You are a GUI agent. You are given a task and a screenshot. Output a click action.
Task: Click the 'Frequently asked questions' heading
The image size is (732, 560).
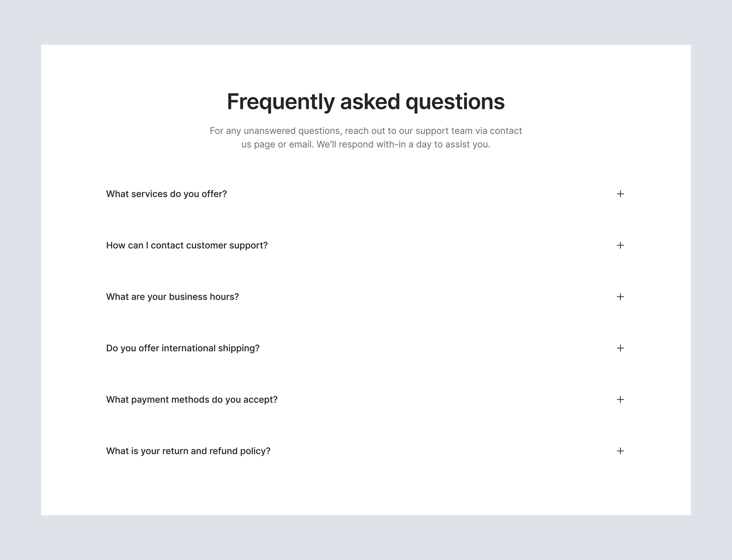[366, 102]
